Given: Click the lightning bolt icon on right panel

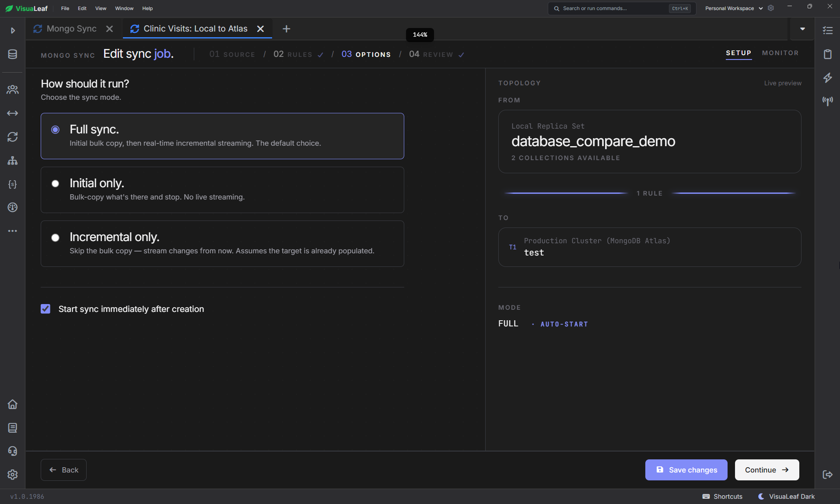Looking at the screenshot, I should point(827,78).
